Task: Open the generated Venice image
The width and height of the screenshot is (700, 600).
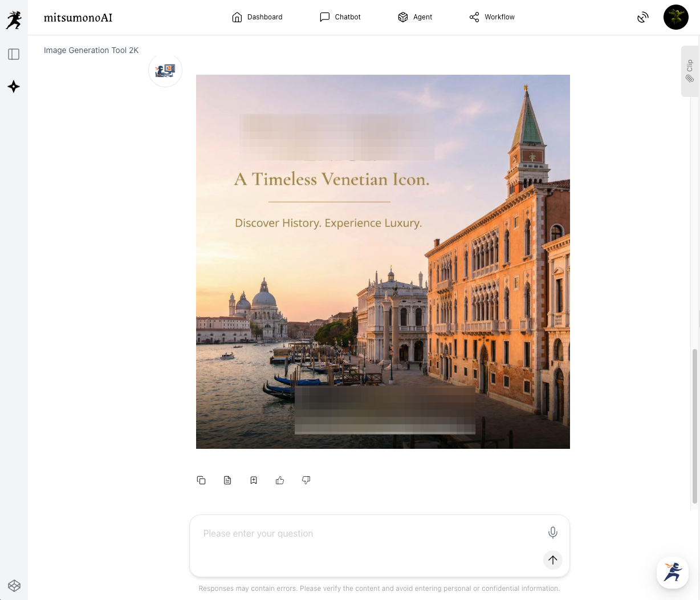Action: pos(382,262)
